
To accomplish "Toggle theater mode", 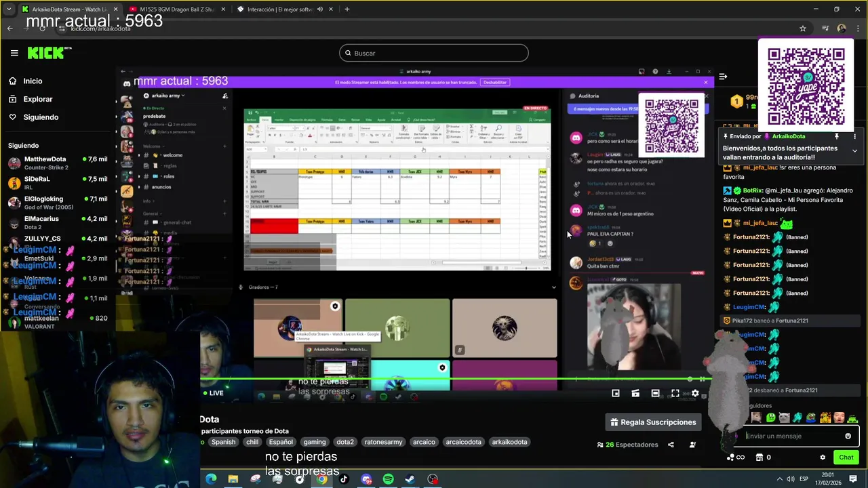I will tap(655, 393).
